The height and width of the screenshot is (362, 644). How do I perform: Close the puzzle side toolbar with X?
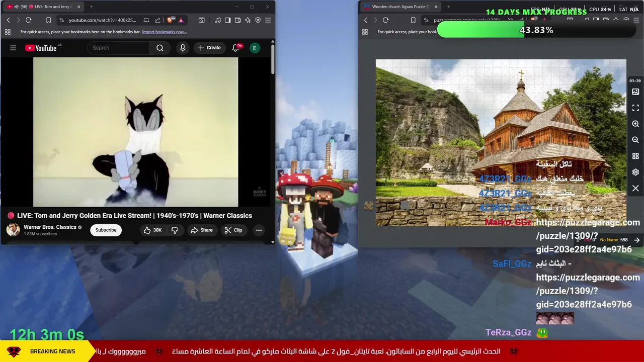tap(635, 189)
